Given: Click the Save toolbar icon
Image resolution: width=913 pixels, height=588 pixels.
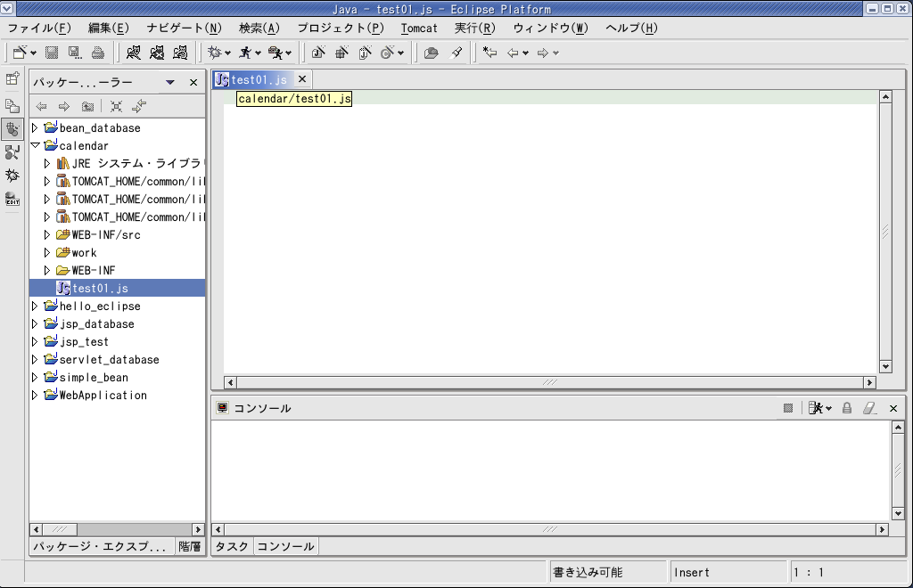Looking at the screenshot, I should coord(52,53).
